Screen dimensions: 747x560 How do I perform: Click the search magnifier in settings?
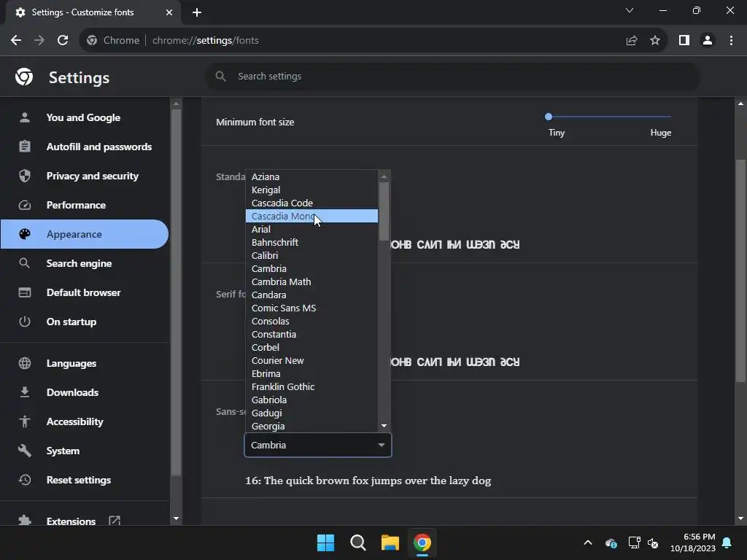tap(220, 76)
